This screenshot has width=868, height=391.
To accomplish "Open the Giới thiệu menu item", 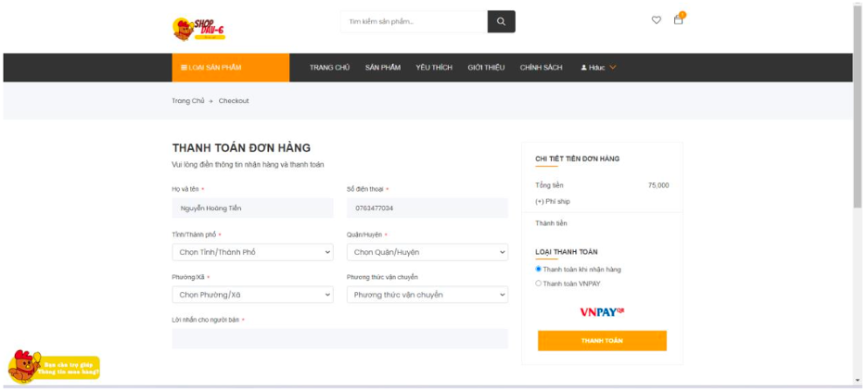I will coord(486,68).
